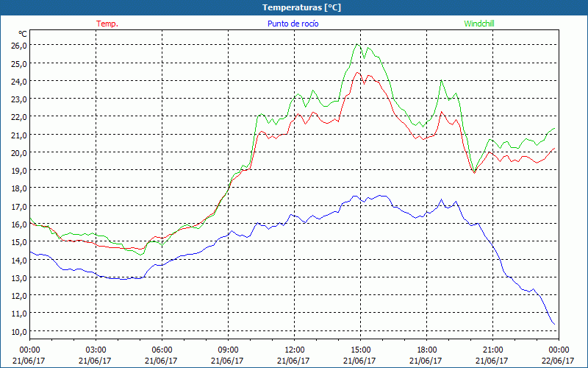This screenshot has width=588, height=368.
Task: Click the 15:00 time axis label
Action: coord(360,350)
